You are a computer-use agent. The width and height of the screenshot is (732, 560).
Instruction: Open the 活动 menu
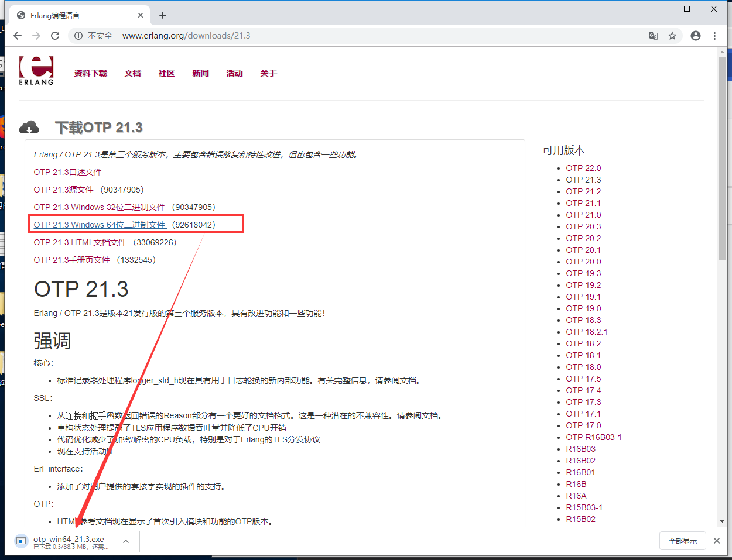click(234, 73)
